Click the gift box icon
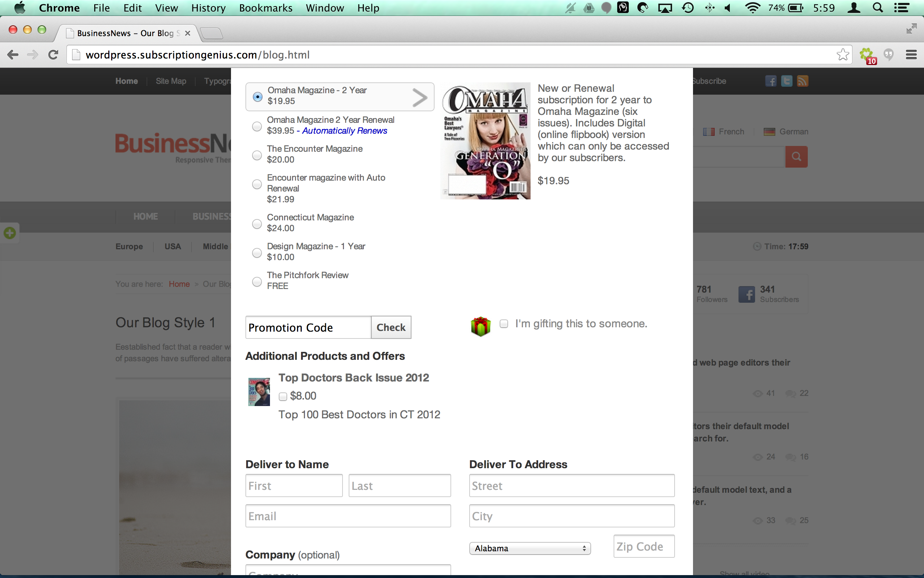 tap(481, 327)
